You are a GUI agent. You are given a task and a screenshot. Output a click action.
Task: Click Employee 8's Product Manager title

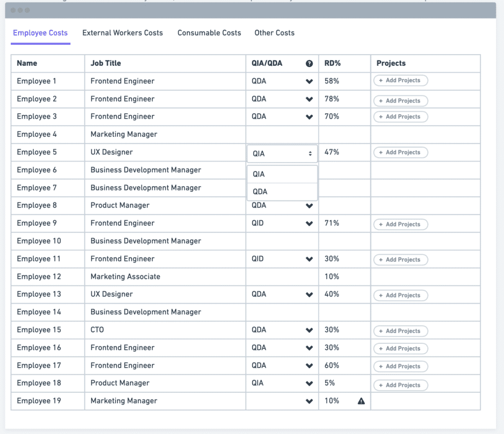[x=120, y=205]
